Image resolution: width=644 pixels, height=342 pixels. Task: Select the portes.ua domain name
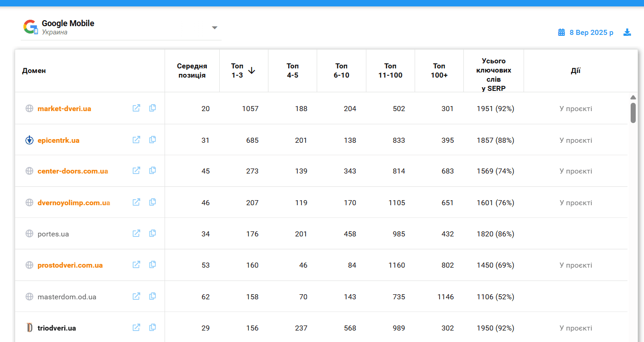coord(53,234)
